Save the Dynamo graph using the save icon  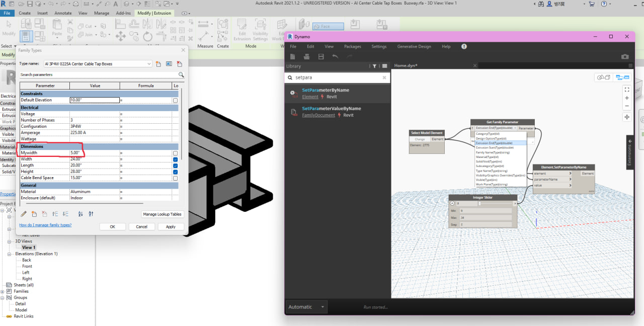(321, 56)
